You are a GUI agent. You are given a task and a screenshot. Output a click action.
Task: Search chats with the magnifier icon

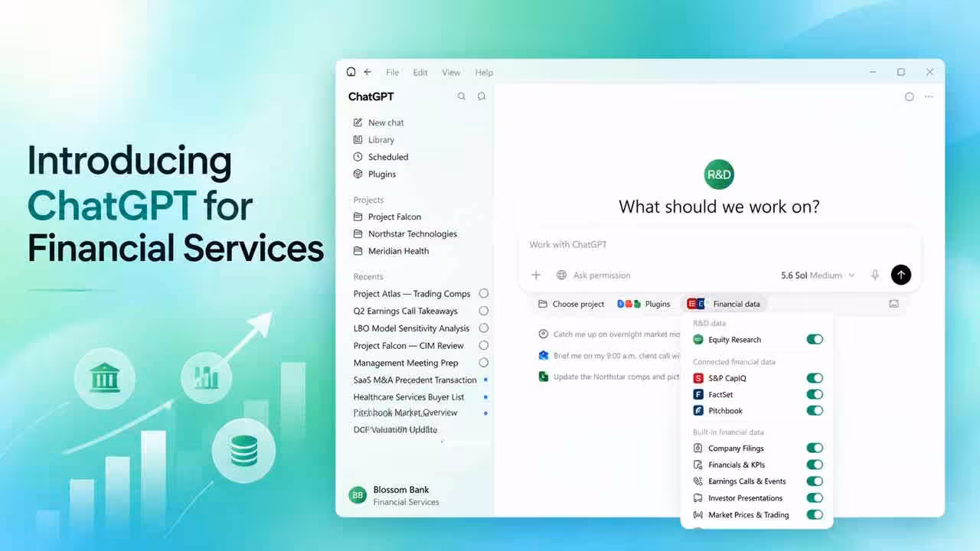461,96
